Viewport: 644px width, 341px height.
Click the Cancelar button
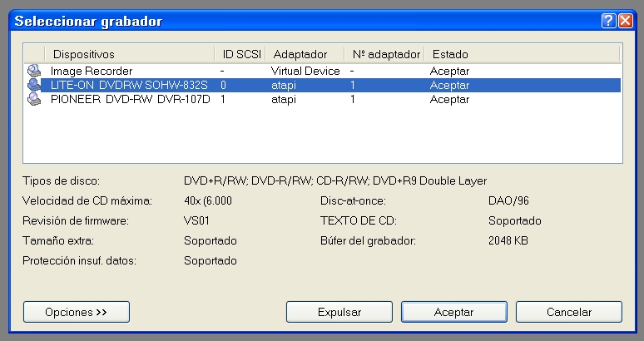click(x=569, y=312)
